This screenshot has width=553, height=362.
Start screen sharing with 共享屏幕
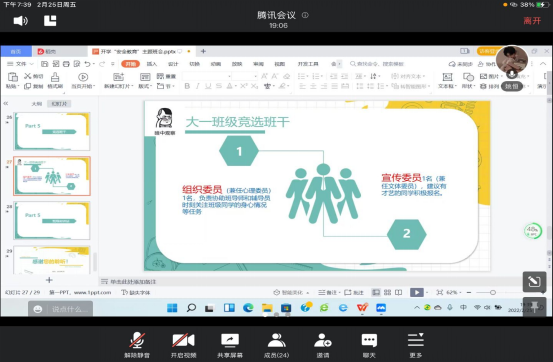(230, 345)
